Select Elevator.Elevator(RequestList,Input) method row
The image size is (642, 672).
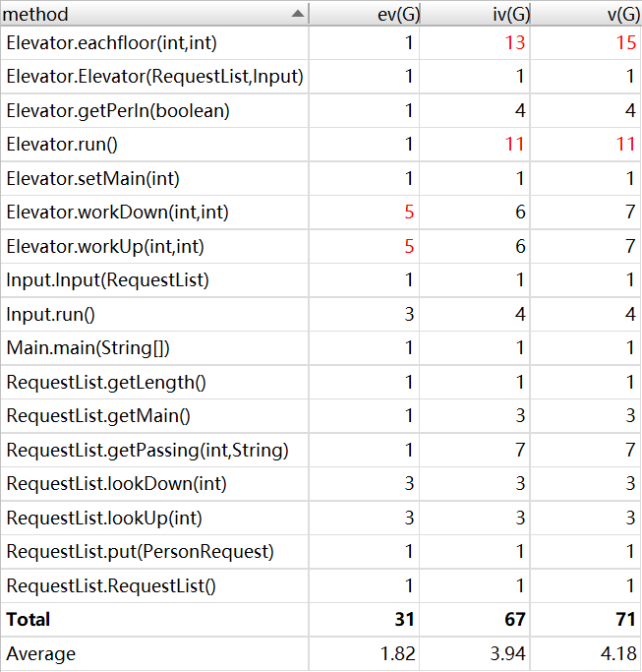point(321,77)
